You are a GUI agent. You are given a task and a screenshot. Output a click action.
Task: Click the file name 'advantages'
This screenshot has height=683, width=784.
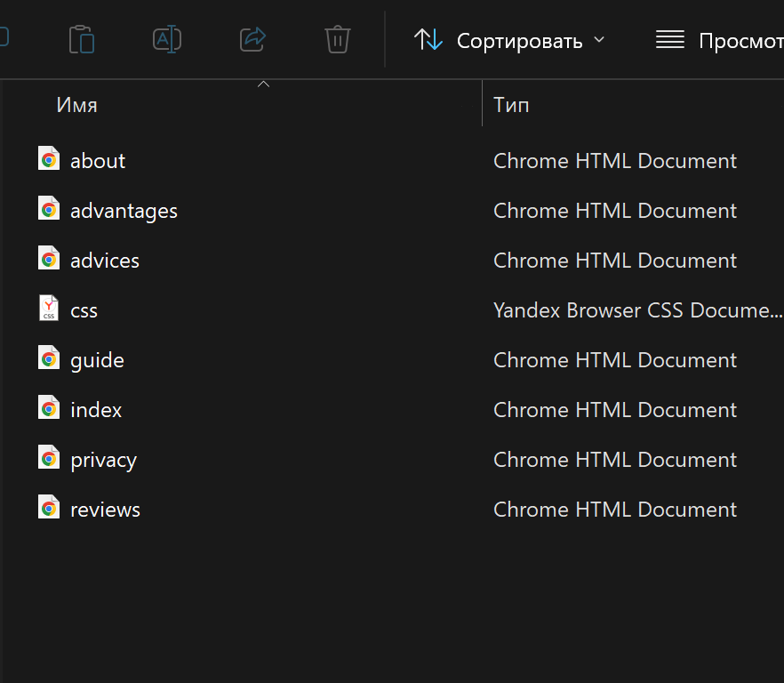124,211
